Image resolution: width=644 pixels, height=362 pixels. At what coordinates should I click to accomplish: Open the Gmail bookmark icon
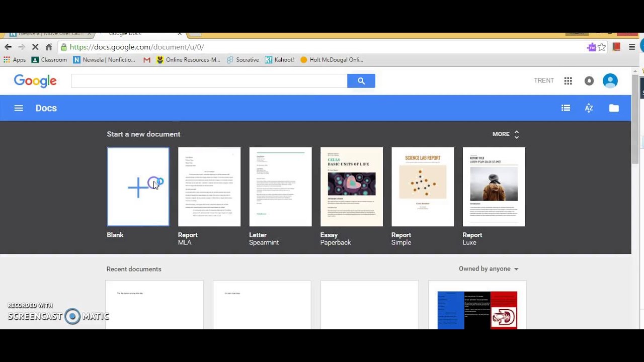pyautogui.click(x=147, y=59)
